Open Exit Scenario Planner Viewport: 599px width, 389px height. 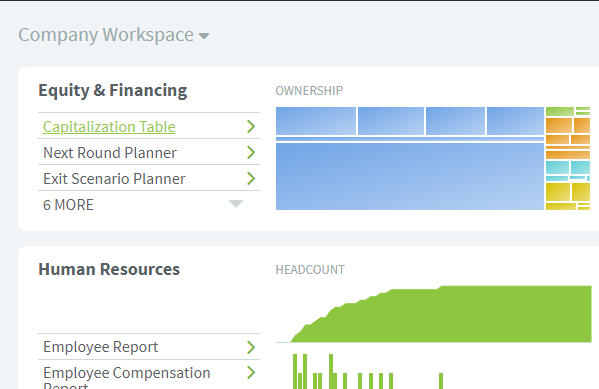tap(114, 178)
